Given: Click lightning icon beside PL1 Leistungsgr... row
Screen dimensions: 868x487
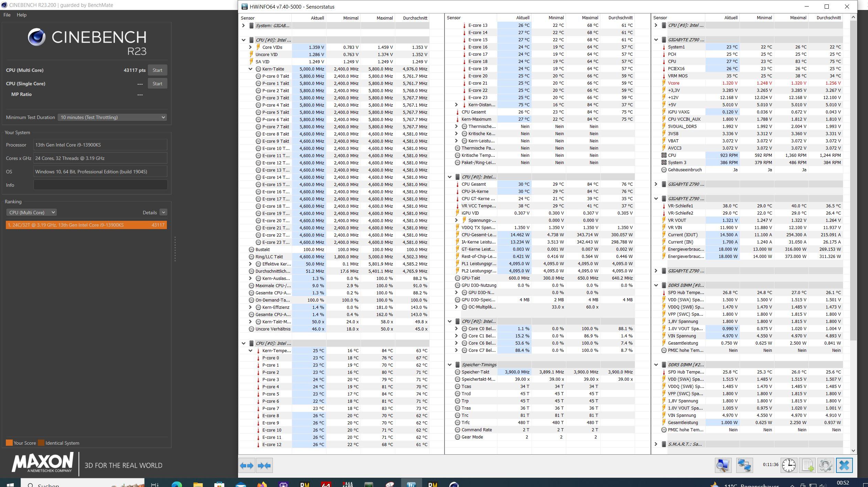Looking at the screenshot, I should (457, 263).
